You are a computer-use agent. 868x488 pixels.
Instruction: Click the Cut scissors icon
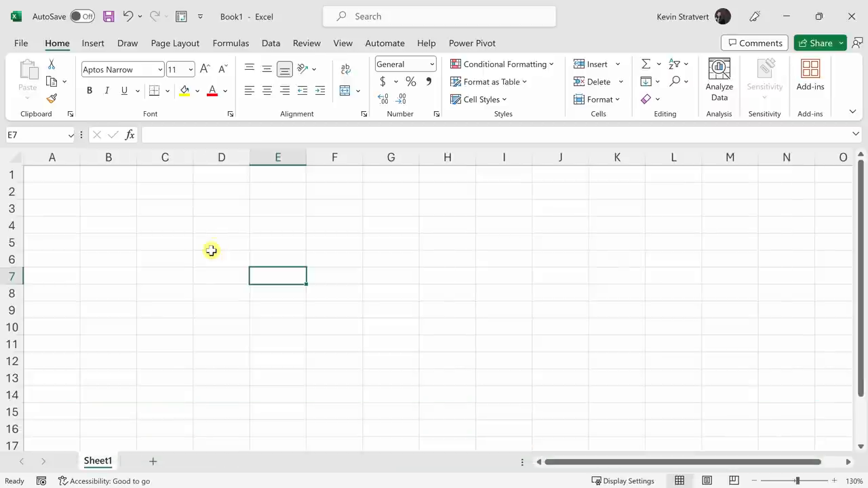[x=52, y=64]
